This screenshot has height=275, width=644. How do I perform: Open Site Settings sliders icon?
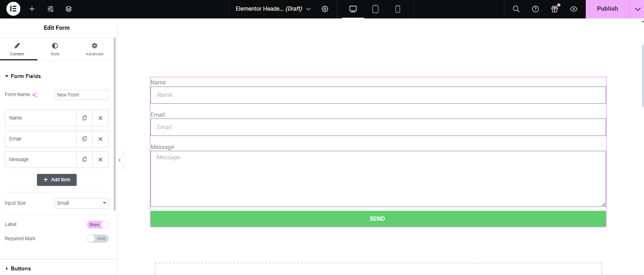[50, 9]
